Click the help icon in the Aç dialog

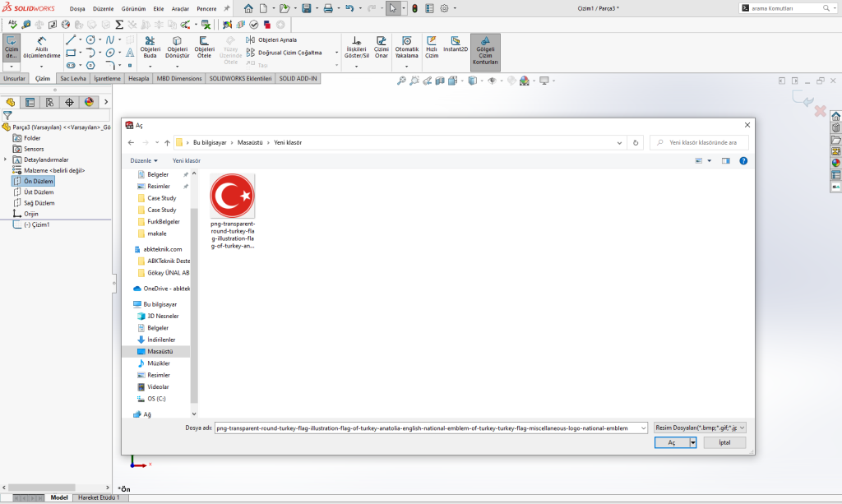[743, 161]
